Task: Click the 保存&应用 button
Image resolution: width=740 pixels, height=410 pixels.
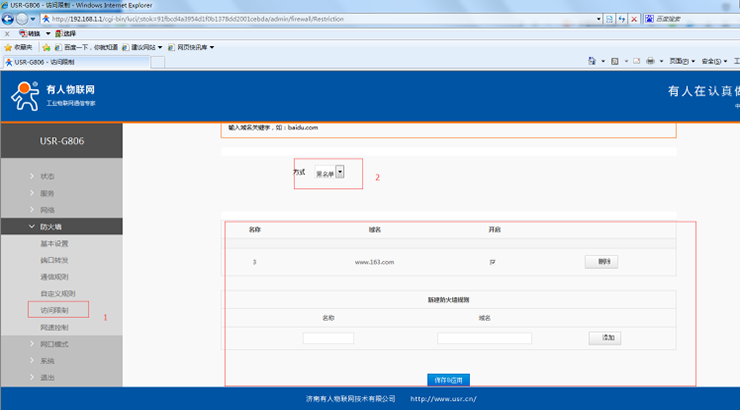Action: (448, 380)
